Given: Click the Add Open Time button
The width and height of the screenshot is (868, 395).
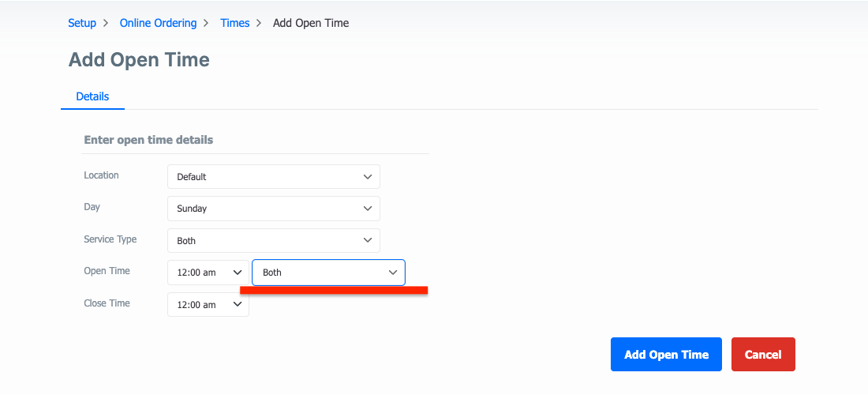Looking at the screenshot, I should point(667,355).
